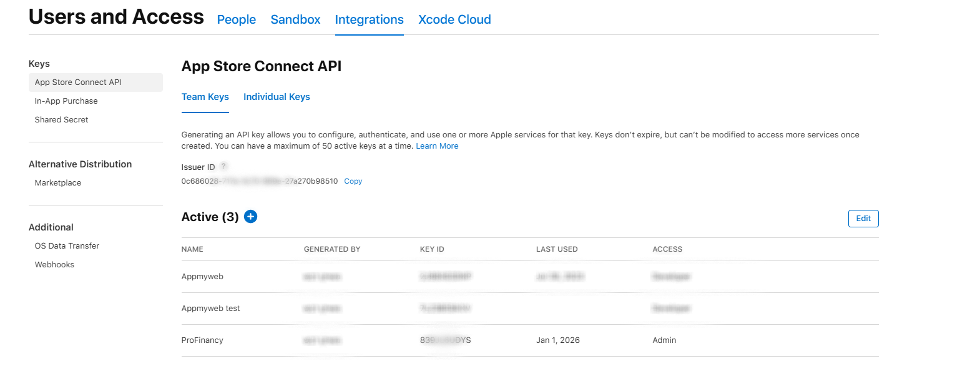Viewport: 980px width, 391px height.
Task: Click the ACCESS column header
Action: (x=667, y=249)
